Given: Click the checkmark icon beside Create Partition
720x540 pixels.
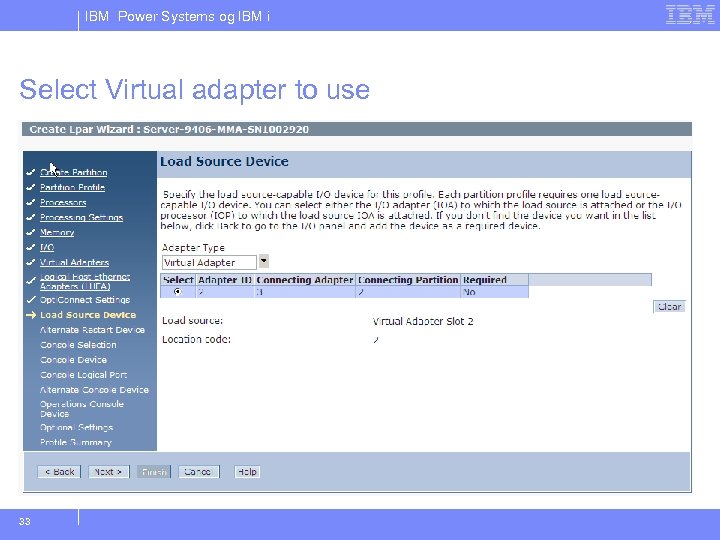Looking at the screenshot, I should [31, 172].
